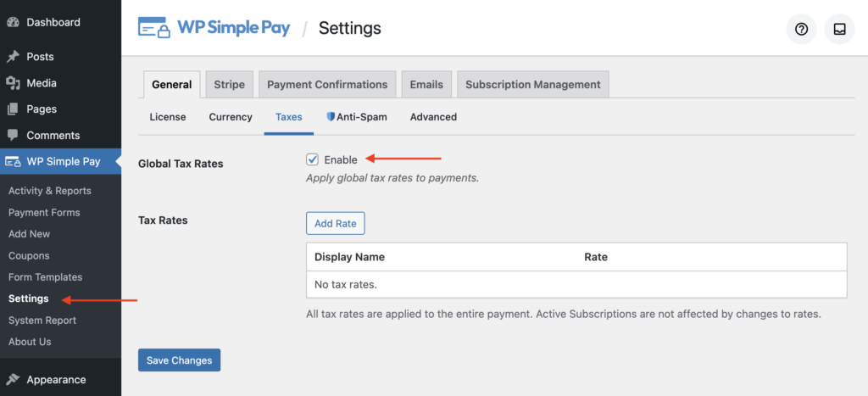Click Save Changes button
The image size is (868, 396).
180,360
